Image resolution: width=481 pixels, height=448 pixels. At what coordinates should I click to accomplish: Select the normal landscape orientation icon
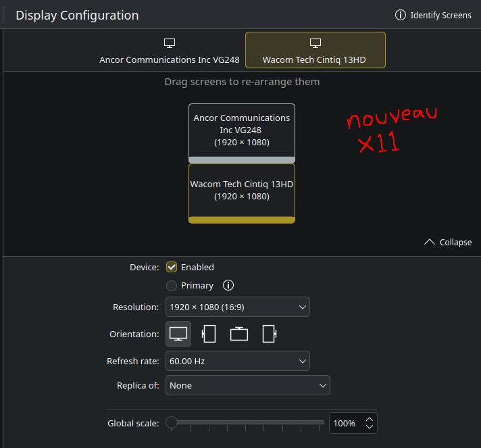coord(178,334)
